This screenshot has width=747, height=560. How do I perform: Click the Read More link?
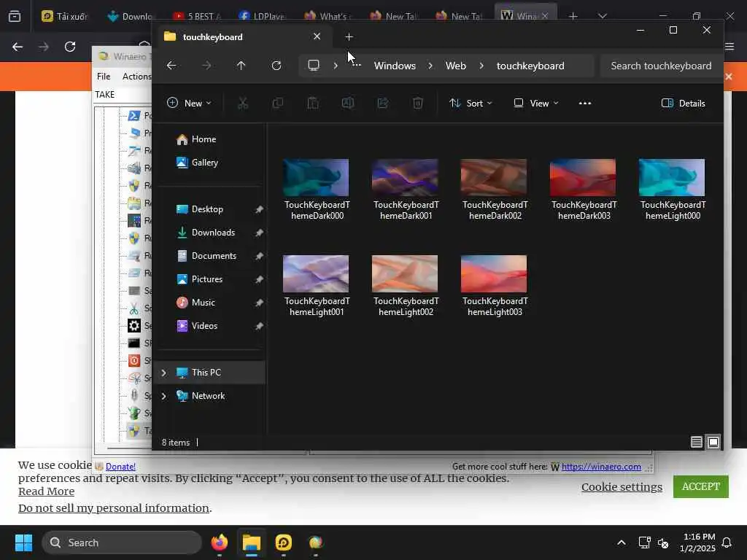click(46, 491)
